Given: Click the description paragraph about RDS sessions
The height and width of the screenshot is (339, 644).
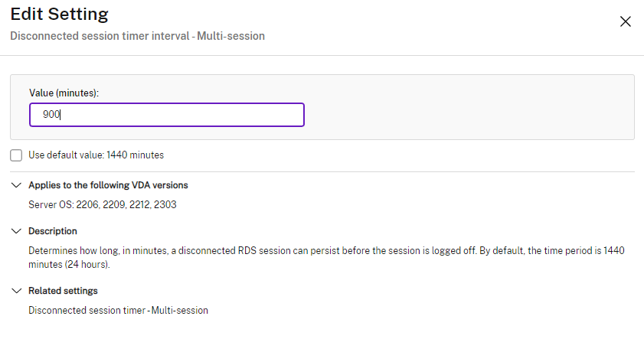Looking at the screenshot, I should point(230,251).
